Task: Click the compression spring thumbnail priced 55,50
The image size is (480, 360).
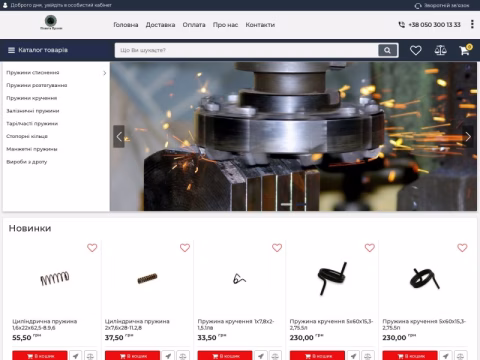Action: [x=55, y=278]
